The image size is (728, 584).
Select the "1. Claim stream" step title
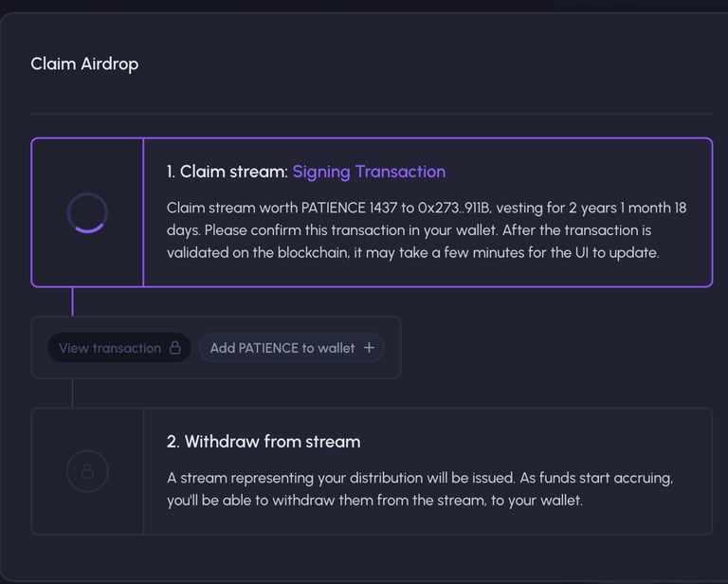227,172
